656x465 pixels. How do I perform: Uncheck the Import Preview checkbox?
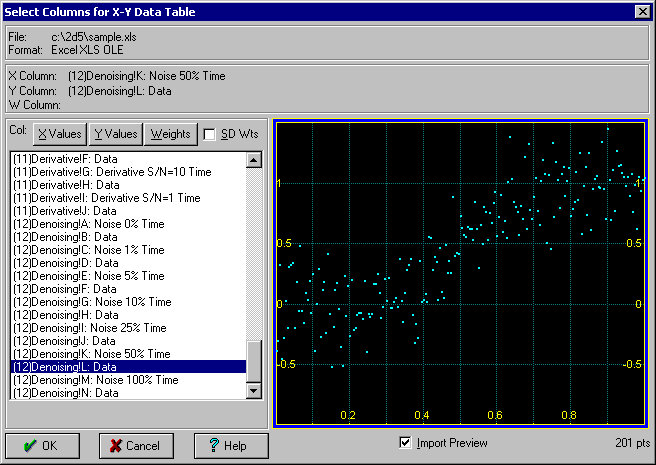[405, 443]
